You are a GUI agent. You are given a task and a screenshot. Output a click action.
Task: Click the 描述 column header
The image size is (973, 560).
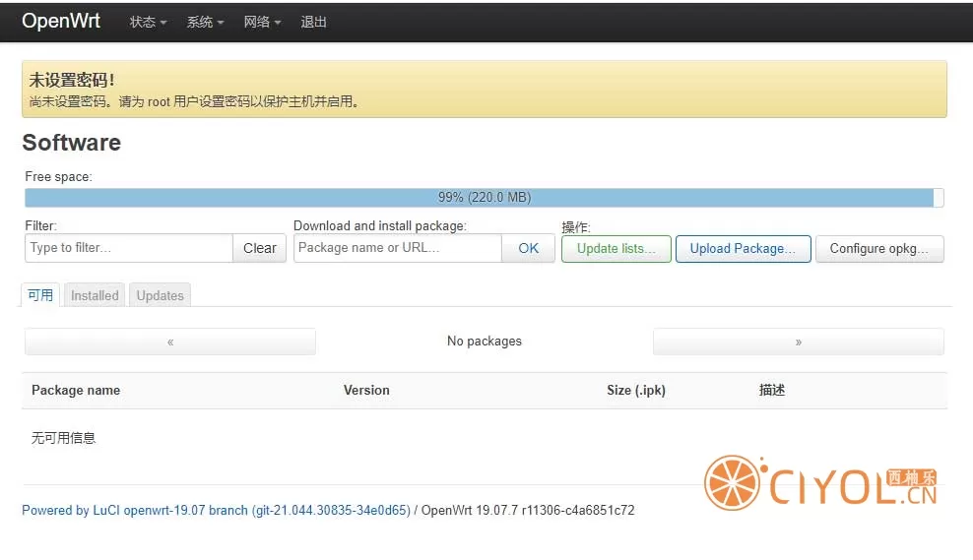tap(772, 390)
